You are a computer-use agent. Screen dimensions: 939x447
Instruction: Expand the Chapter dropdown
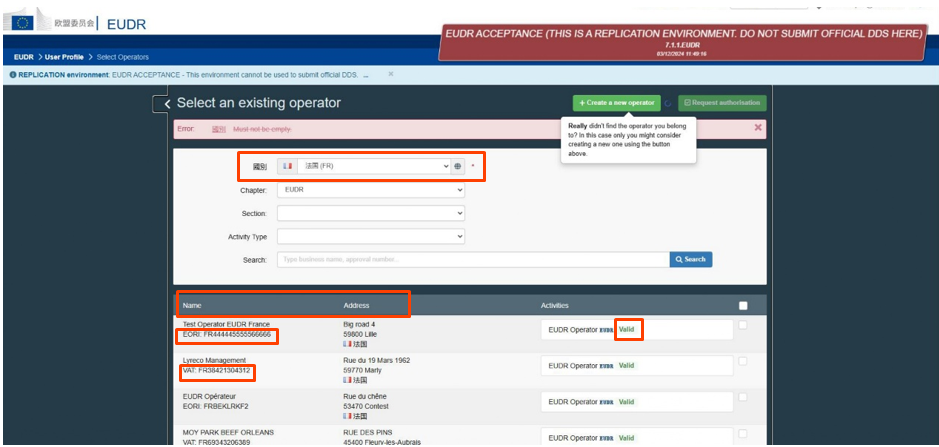coord(370,190)
